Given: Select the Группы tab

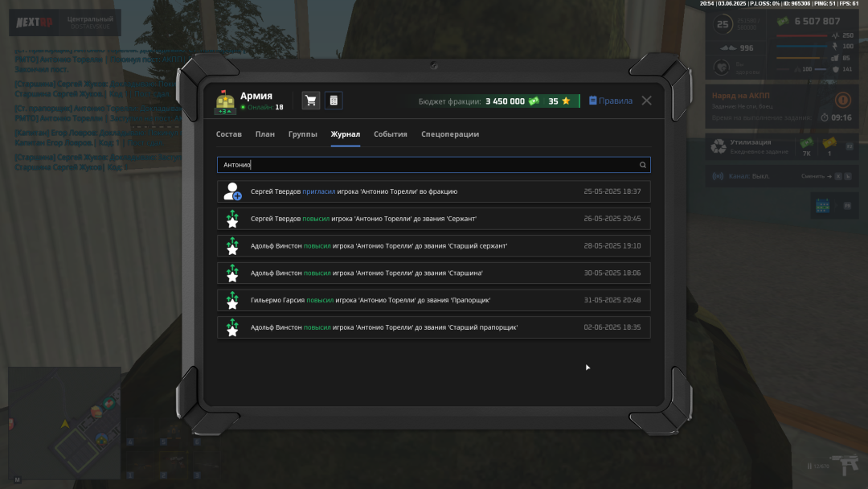Looking at the screenshot, I should coord(303,134).
